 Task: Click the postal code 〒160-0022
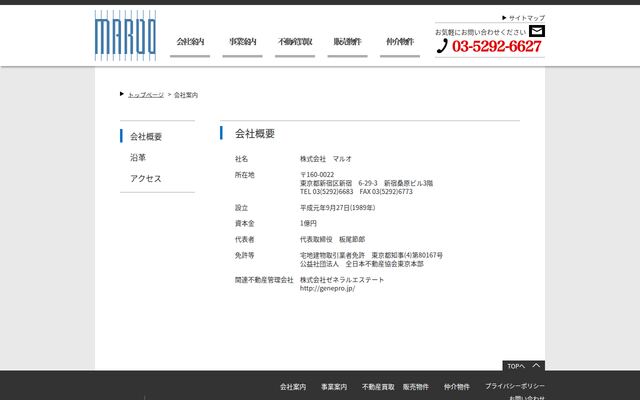(317, 175)
